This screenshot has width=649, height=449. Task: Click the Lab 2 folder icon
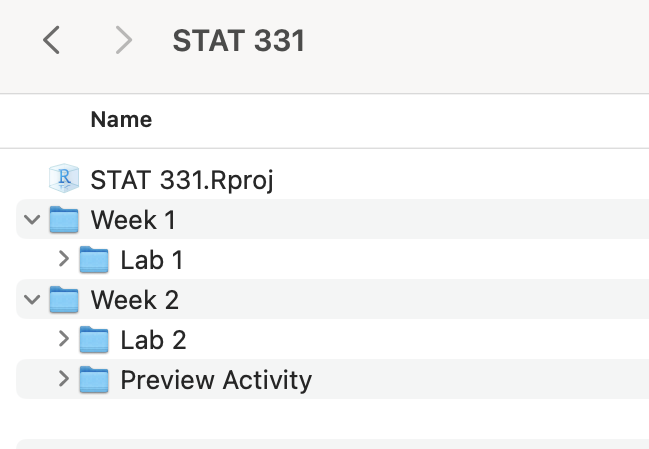click(94, 340)
